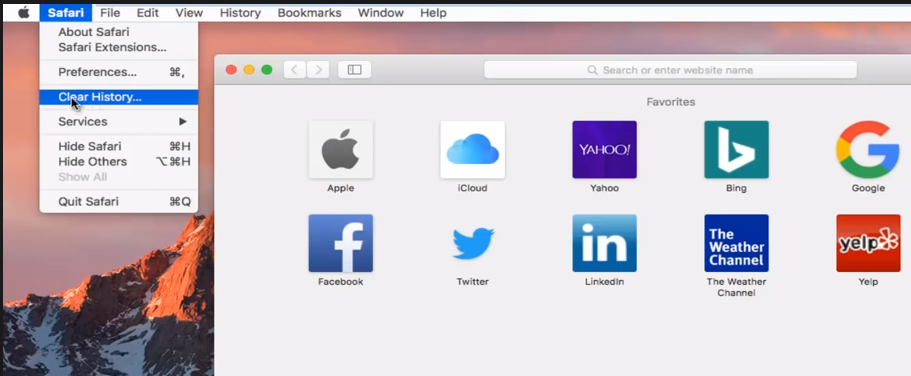Go back with the left chevron
This screenshot has width=911, height=376.
pos(295,70)
